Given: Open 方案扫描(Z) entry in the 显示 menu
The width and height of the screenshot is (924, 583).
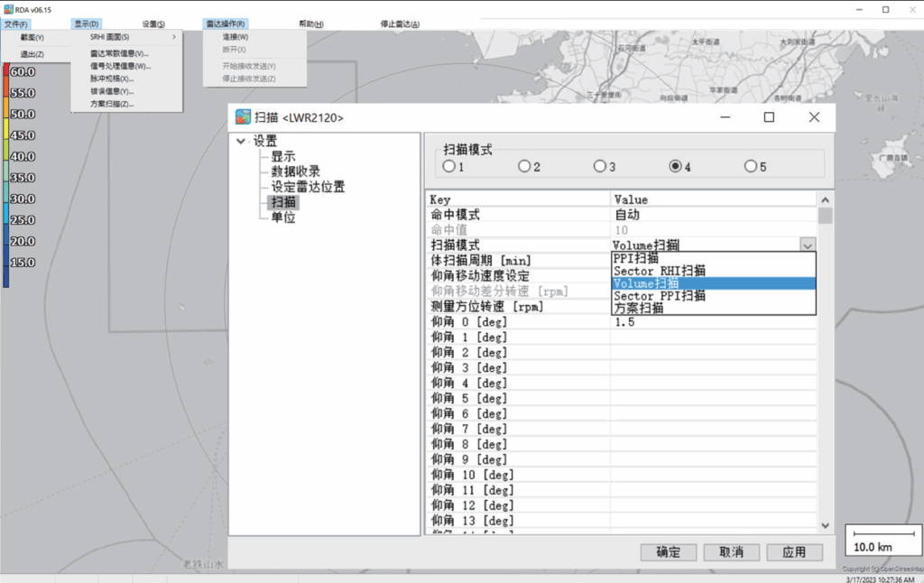Looking at the screenshot, I should pyautogui.click(x=112, y=104).
